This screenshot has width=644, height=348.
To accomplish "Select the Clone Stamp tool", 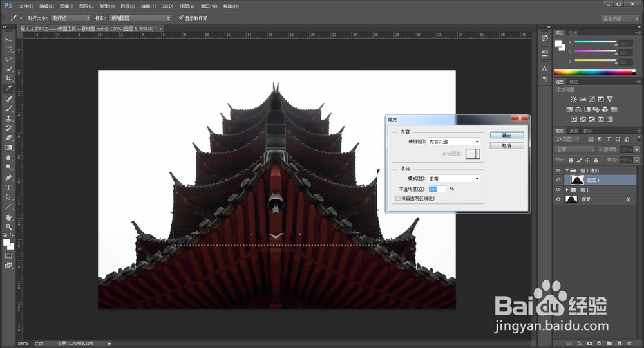I will point(9,118).
